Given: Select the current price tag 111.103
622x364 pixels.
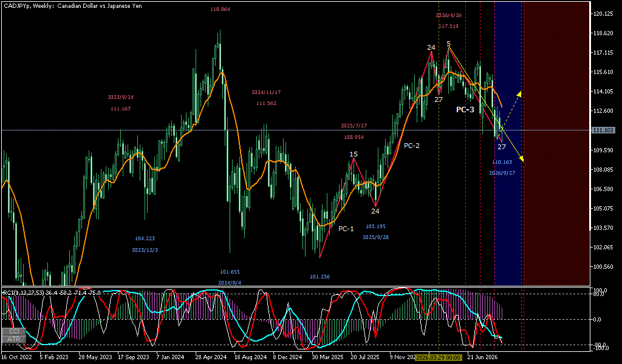Looking at the screenshot, I should [x=603, y=130].
